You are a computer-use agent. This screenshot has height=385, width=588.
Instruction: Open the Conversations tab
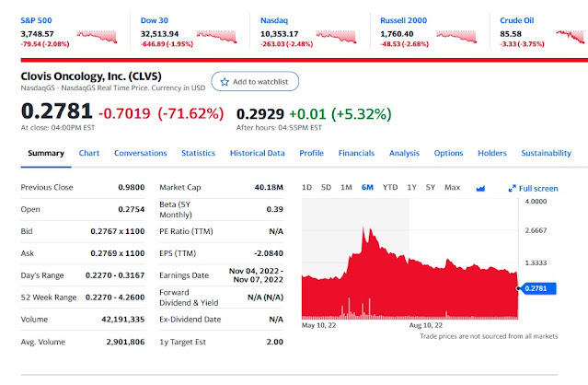[x=140, y=153]
